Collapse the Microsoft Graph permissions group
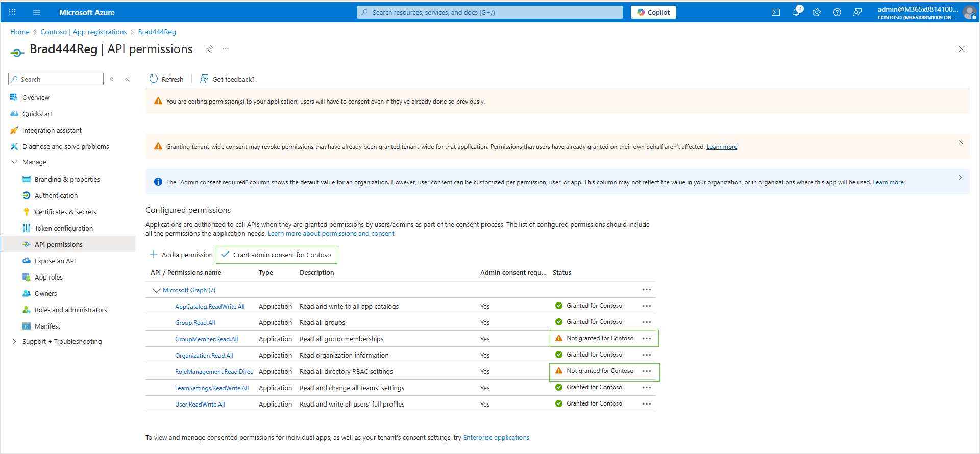This screenshot has width=980, height=454. tap(157, 290)
